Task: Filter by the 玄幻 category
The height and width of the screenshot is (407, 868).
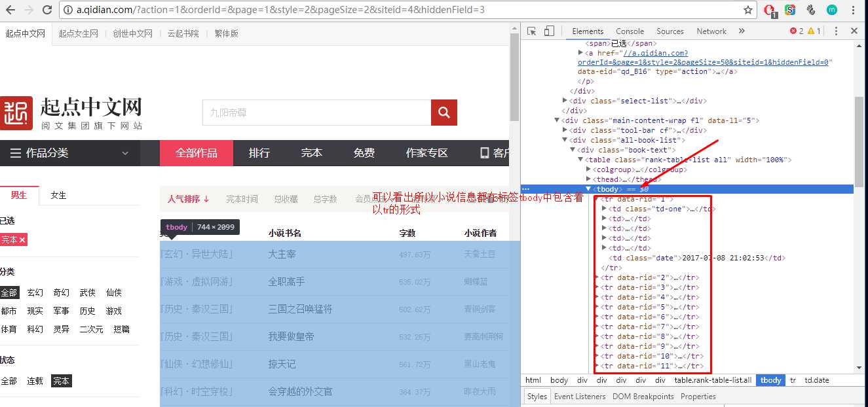Action: (35, 292)
